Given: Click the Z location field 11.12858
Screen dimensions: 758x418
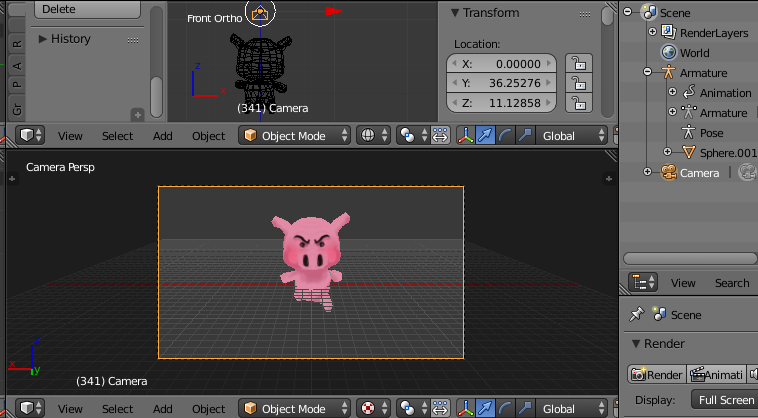Looking at the screenshot, I should click(x=501, y=103).
